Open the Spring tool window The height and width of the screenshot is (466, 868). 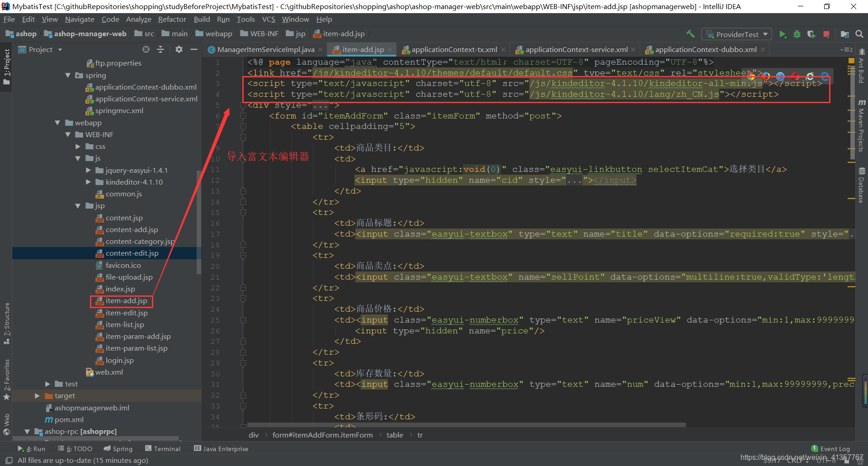pyautogui.click(x=118, y=449)
